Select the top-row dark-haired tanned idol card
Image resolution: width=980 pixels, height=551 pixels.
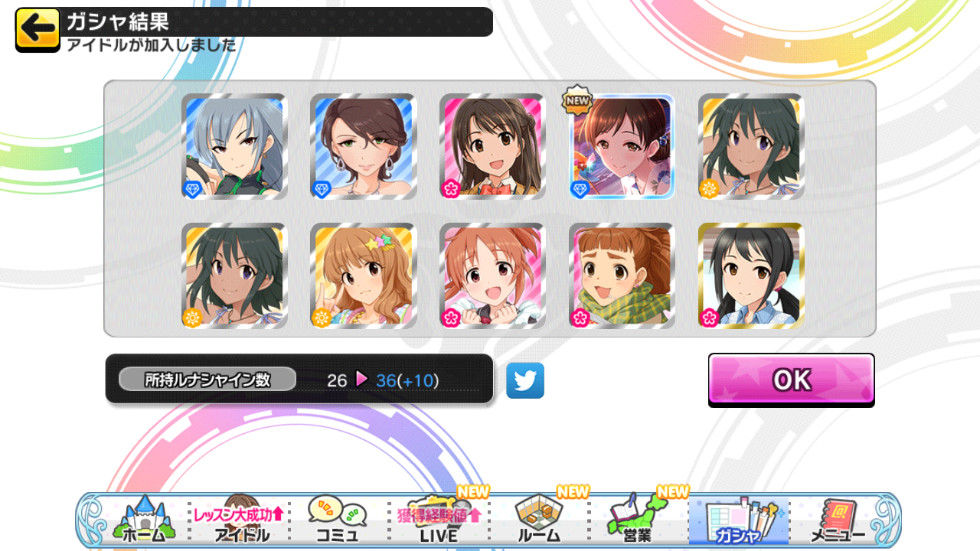(751, 147)
